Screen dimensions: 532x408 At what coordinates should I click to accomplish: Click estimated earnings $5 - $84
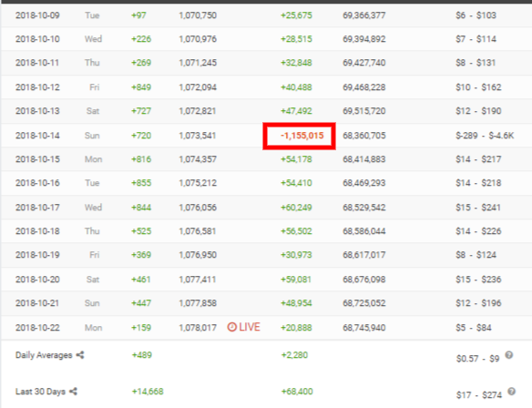(x=474, y=328)
